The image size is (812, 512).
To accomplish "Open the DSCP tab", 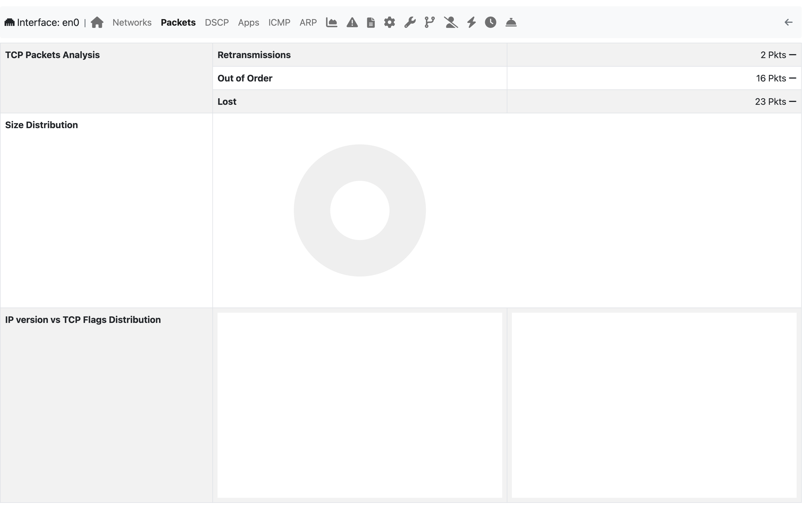I will click(x=217, y=22).
